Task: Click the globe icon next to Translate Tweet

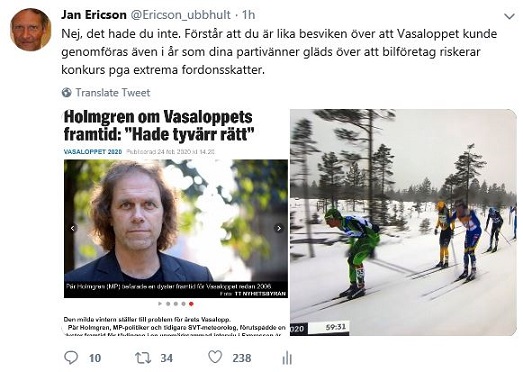Action: 67,92
